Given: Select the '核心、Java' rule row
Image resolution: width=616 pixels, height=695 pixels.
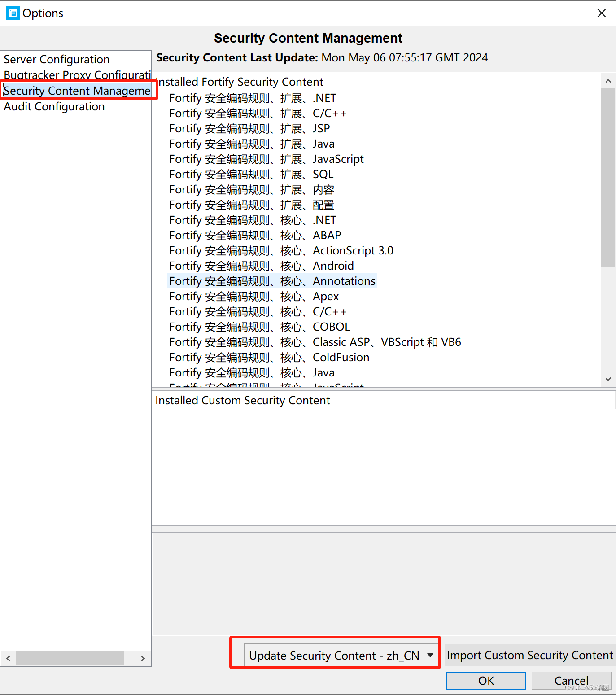Looking at the screenshot, I should coord(252,372).
